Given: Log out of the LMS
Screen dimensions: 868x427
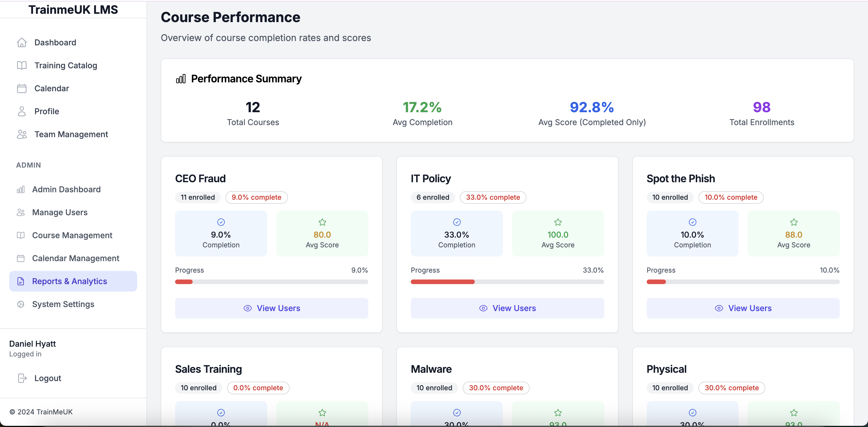Looking at the screenshot, I should coord(73,378).
